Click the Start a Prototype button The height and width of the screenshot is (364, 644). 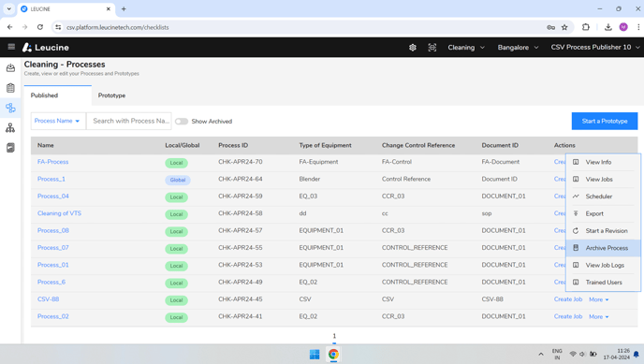click(x=605, y=121)
